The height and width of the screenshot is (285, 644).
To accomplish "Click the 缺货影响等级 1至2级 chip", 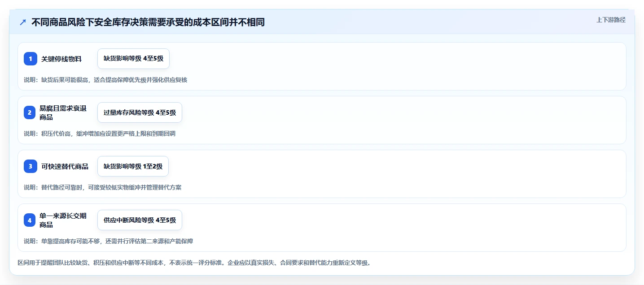I will click(x=133, y=166).
